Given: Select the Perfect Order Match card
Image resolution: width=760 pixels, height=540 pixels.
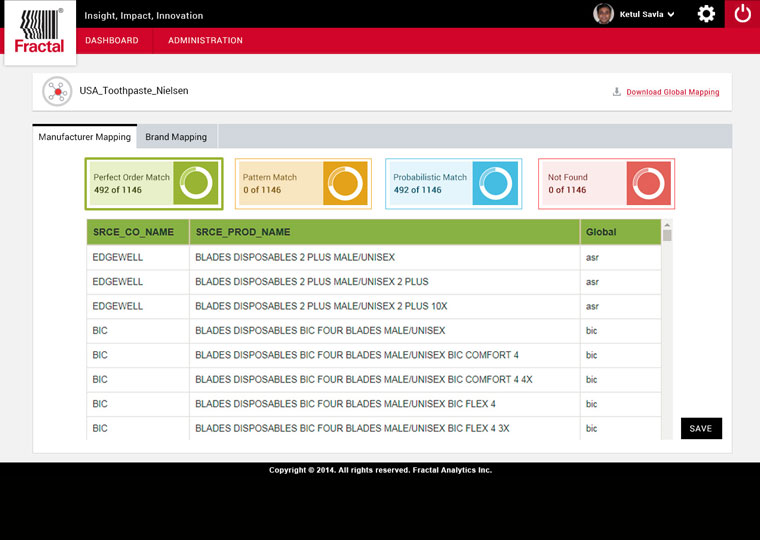Looking at the screenshot, I should pos(154,184).
